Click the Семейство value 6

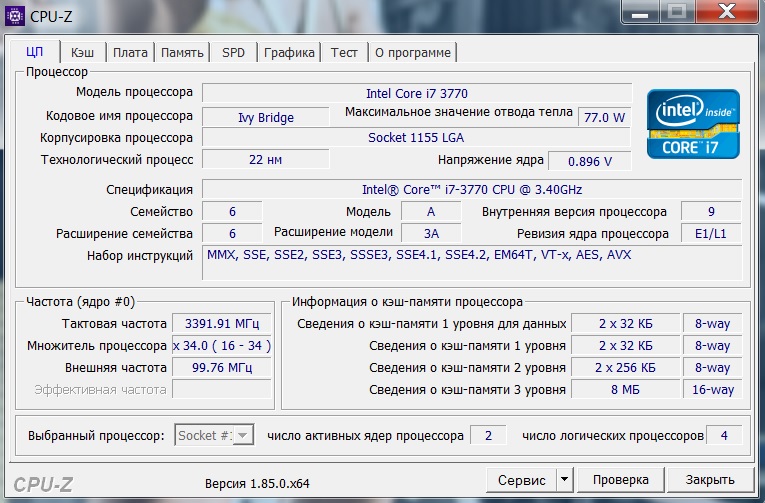[x=232, y=211]
